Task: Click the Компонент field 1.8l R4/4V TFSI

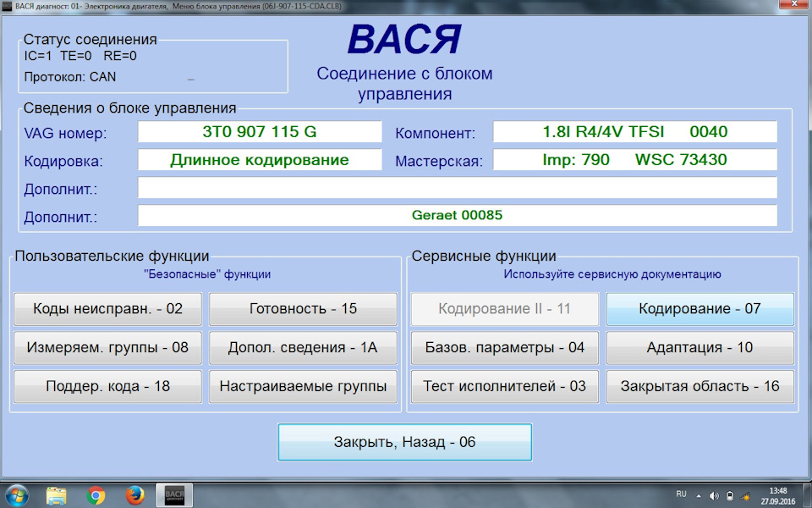Action: pyautogui.click(x=635, y=132)
